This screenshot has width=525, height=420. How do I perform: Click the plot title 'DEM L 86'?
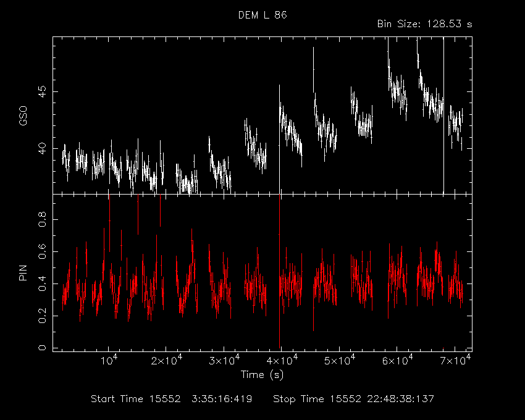point(262,15)
